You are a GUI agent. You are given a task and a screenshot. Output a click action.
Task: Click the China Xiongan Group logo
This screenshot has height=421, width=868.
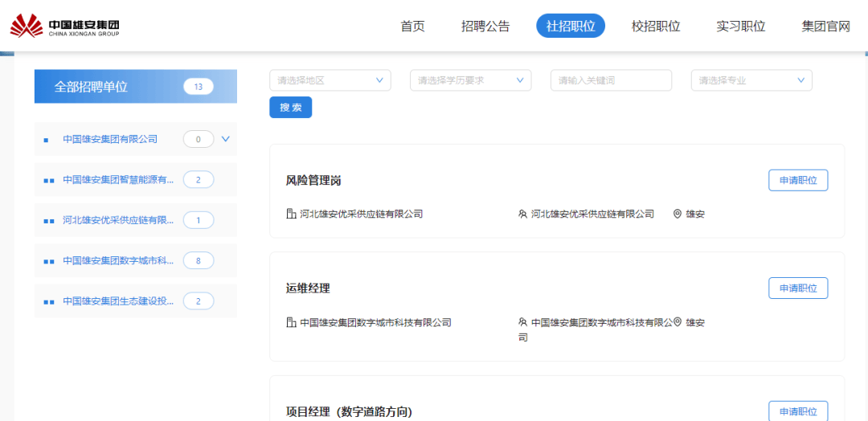tap(65, 26)
